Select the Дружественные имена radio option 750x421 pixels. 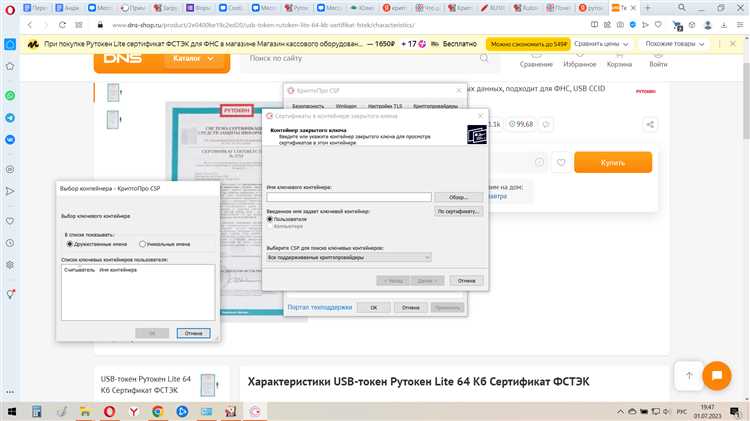tap(70, 244)
